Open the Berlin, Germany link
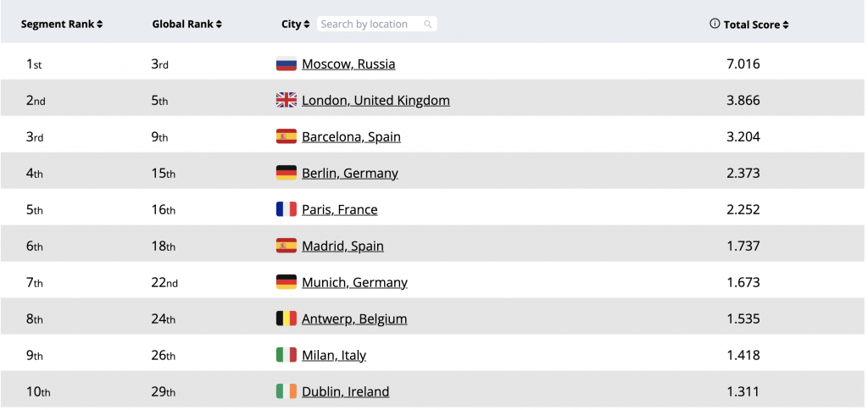Viewport: 868px width, 410px height. point(349,174)
